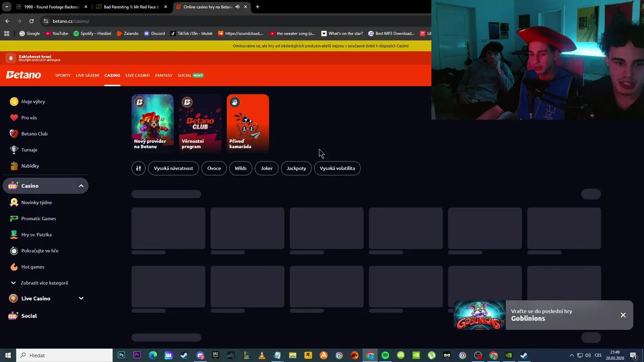Viewport: 644px width, 362px height.
Task: Open Fantasy nav tab
Action: pyautogui.click(x=164, y=75)
